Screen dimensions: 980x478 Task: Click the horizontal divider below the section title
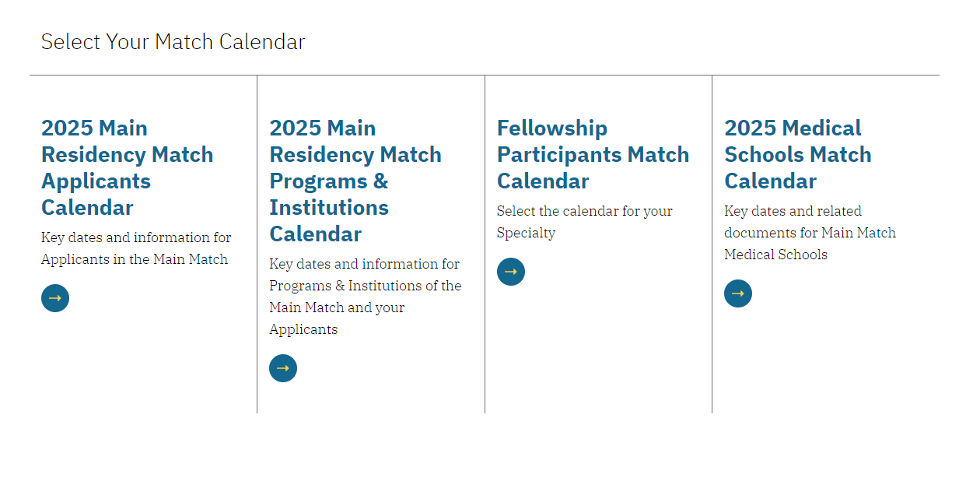(485, 76)
